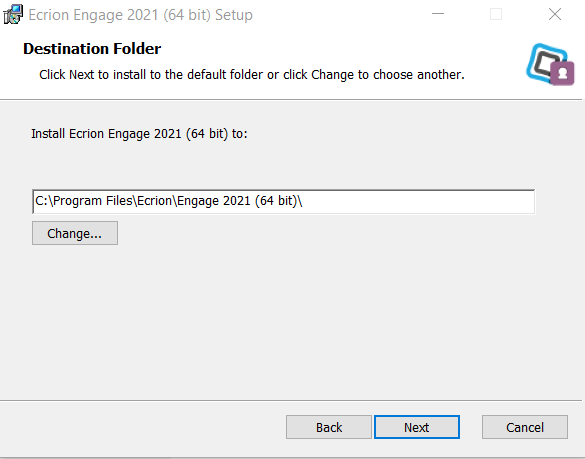585x459 pixels.
Task: Click the 'Click Next to install' instruction text
Action: click(x=252, y=75)
